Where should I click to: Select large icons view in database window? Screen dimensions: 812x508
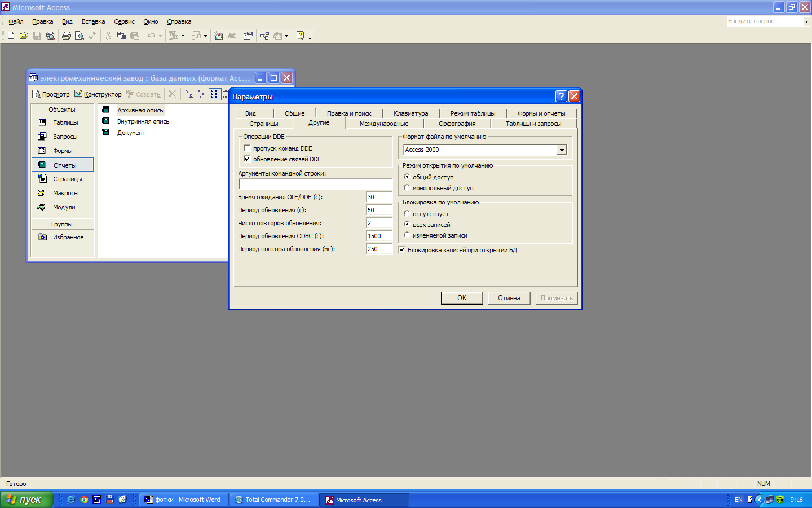click(x=189, y=94)
